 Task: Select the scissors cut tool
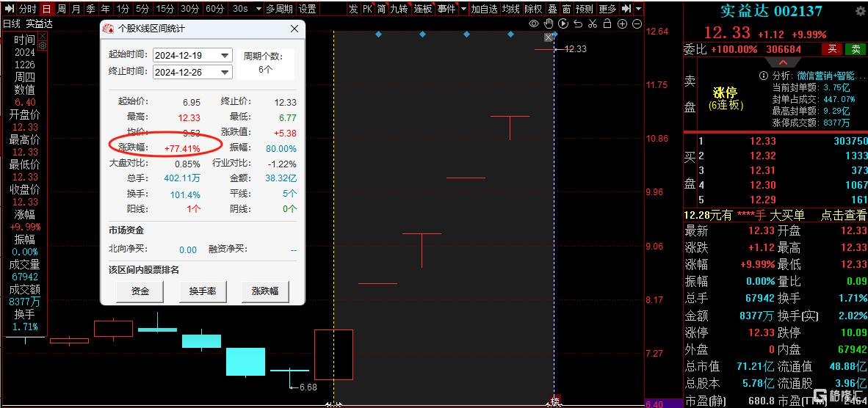593,23
